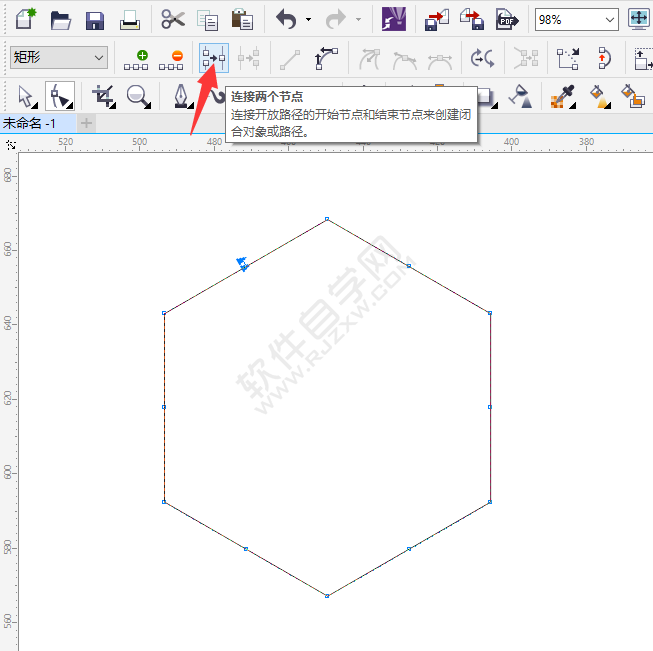Activate the Zoom magnifier tool
The image size is (653, 651).
138,96
